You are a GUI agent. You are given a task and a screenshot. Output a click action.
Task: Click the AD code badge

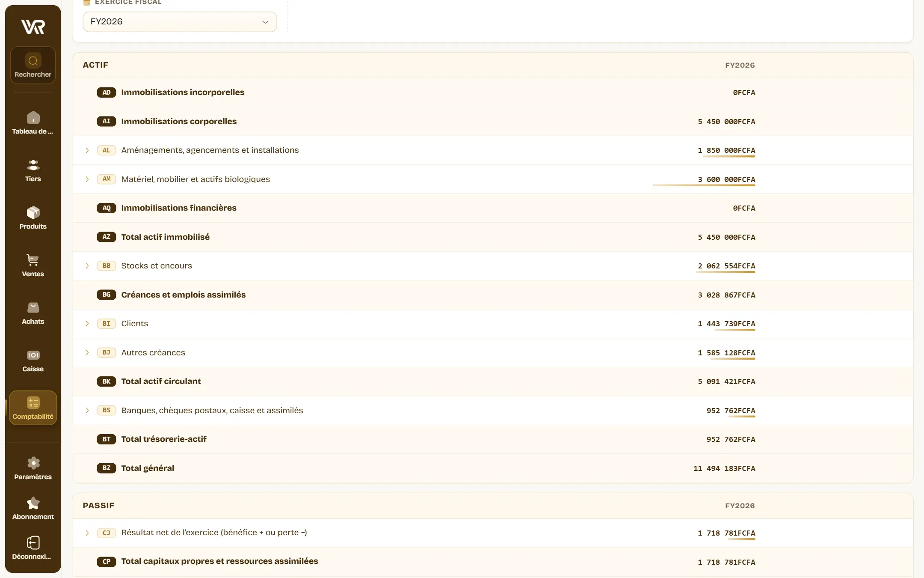tap(107, 92)
